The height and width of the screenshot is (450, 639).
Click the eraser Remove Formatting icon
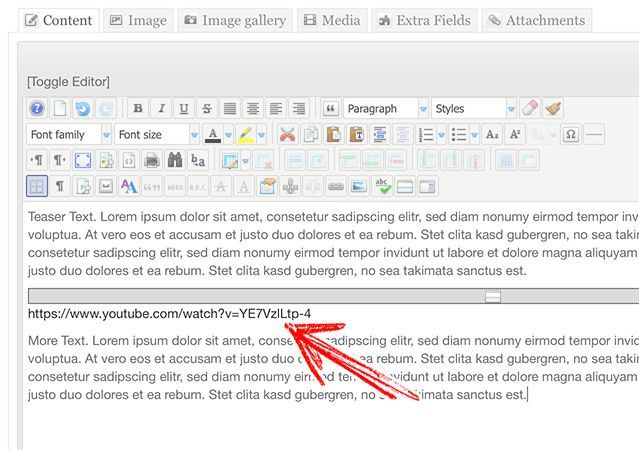point(530,108)
